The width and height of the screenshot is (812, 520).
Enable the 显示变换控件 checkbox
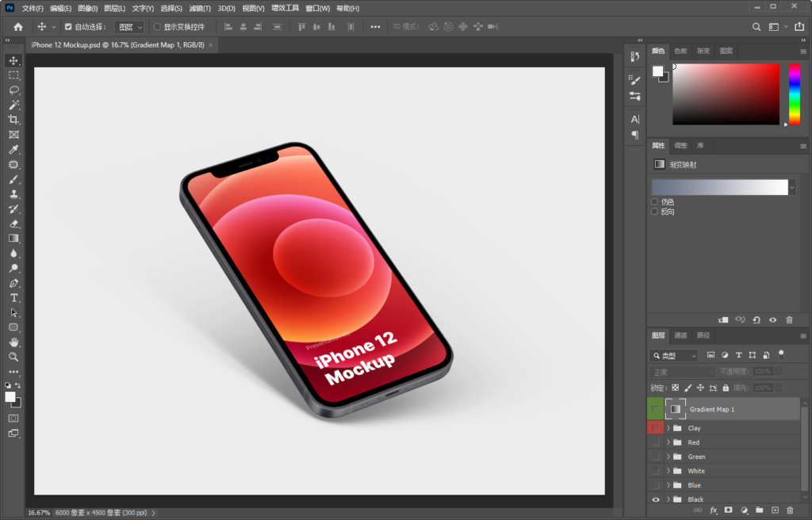pyautogui.click(x=157, y=27)
